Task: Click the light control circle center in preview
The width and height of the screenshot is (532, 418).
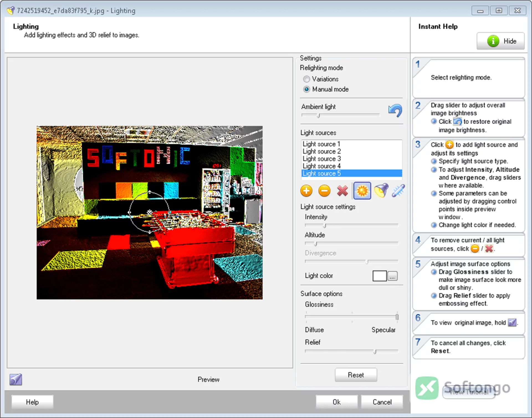Action: [150, 212]
